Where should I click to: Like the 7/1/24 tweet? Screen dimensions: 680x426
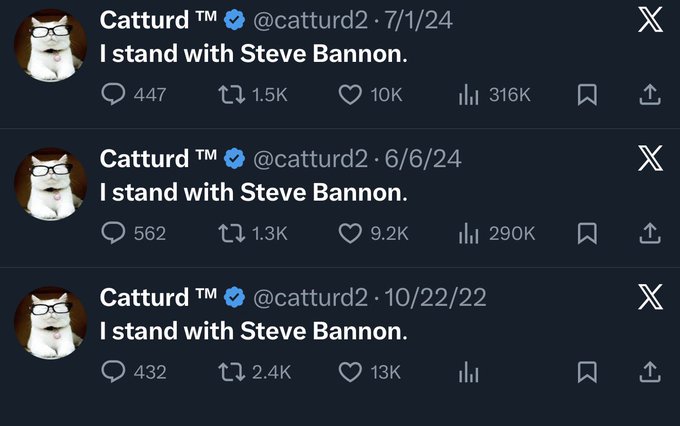[x=349, y=94]
